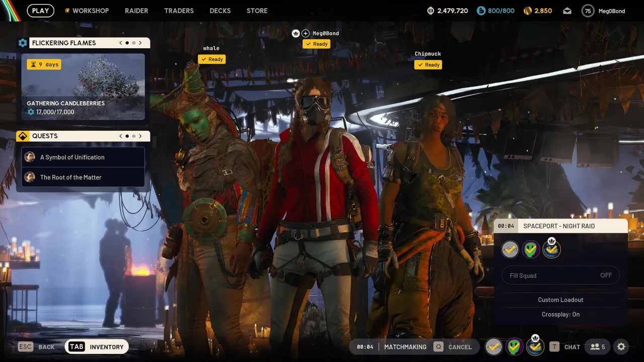
Task: Go to next Quests page
Action: (140, 136)
